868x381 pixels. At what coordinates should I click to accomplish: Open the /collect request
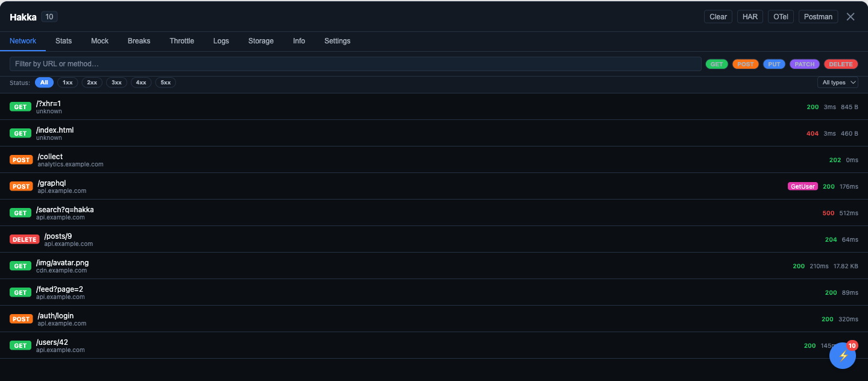[x=434, y=160]
